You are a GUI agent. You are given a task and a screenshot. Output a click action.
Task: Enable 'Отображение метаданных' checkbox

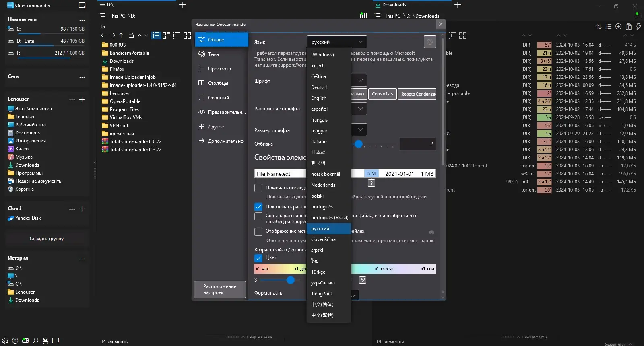point(258,232)
